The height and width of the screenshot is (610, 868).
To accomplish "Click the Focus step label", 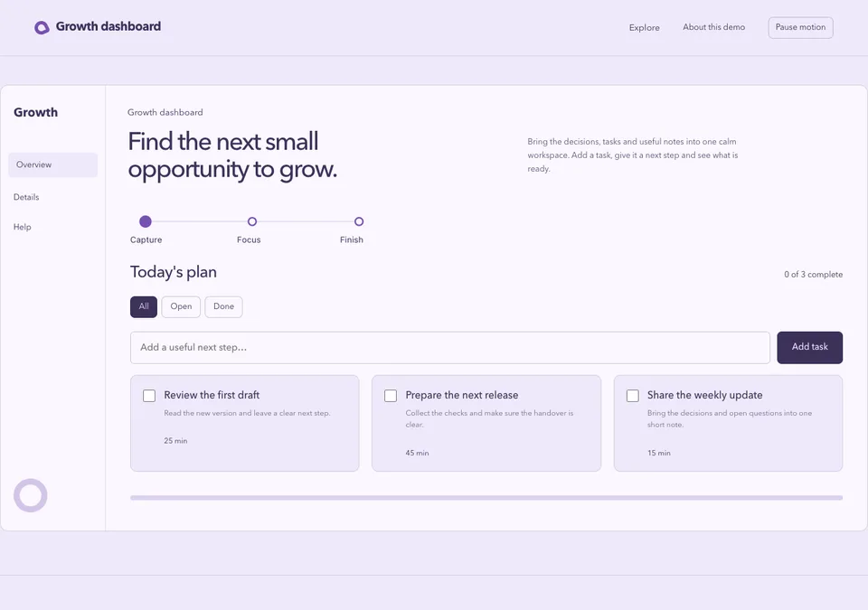I will pos(249,239).
